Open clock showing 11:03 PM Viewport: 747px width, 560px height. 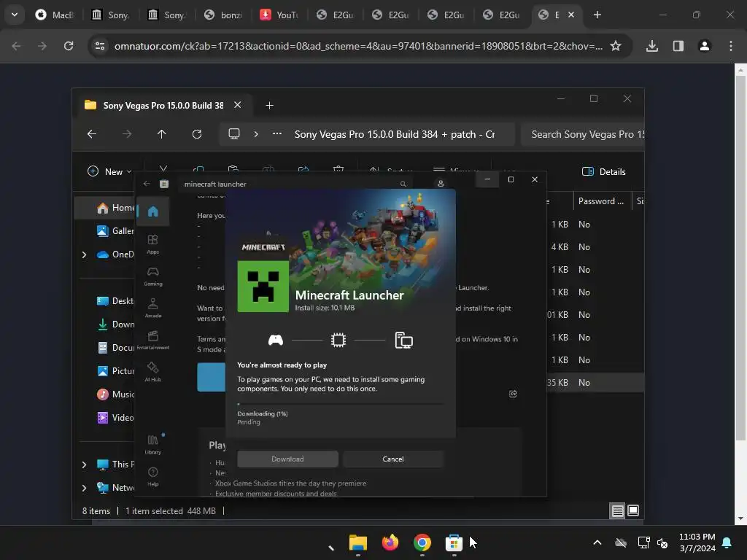coord(697,542)
